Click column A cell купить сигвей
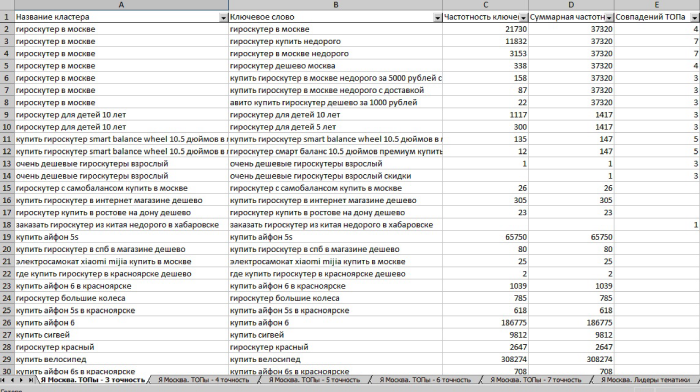The height and width of the screenshot is (392, 700). [x=121, y=334]
